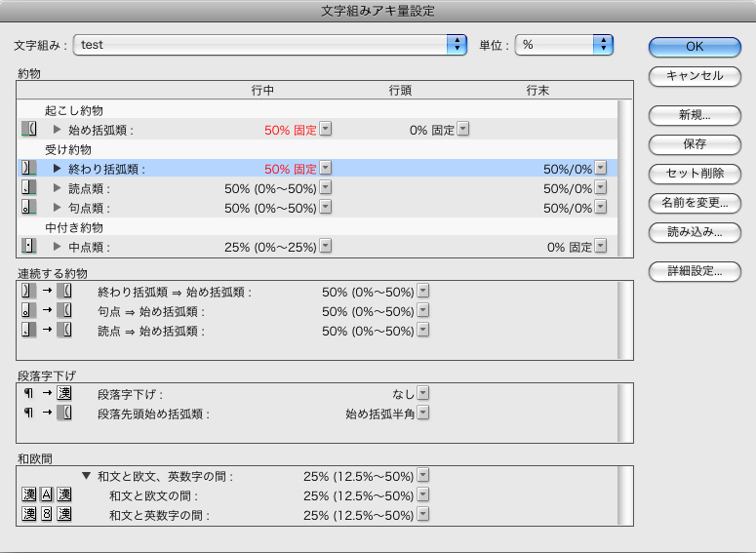Click the 読み込み... button
Image resolution: width=756 pixels, height=553 pixels.
(x=695, y=232)
